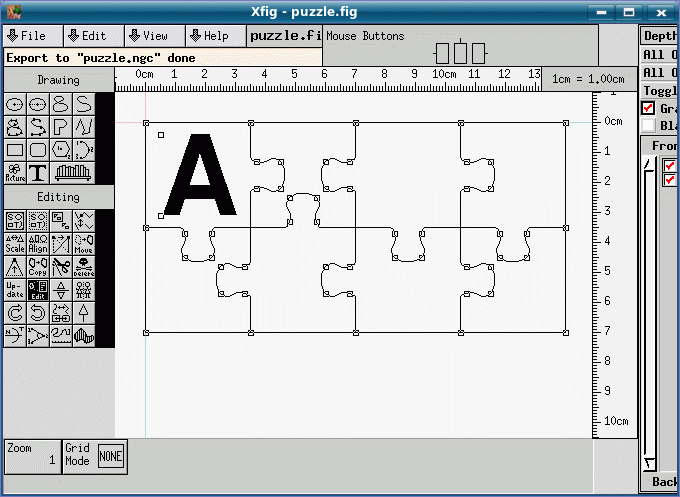Select the closed interpolated spline tool
The width and height of the screenshot is (680, 497).
pyautogui.click(x=15, y=128)
